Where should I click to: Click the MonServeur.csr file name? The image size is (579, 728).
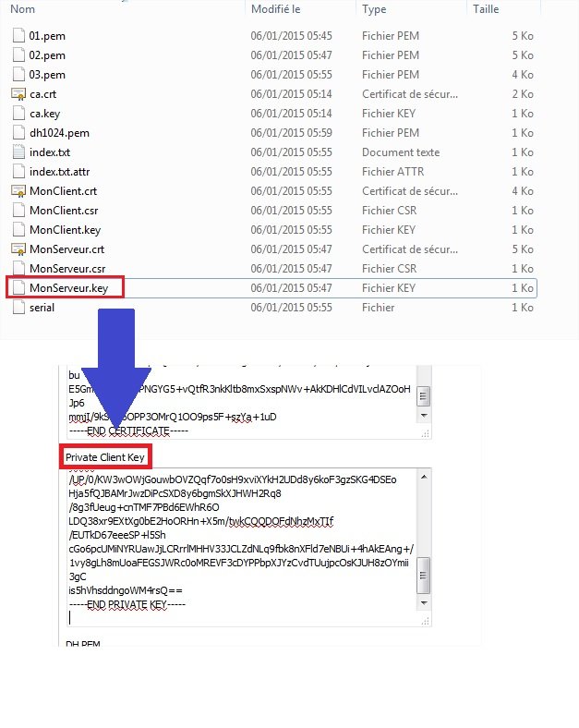coord(66,269)
